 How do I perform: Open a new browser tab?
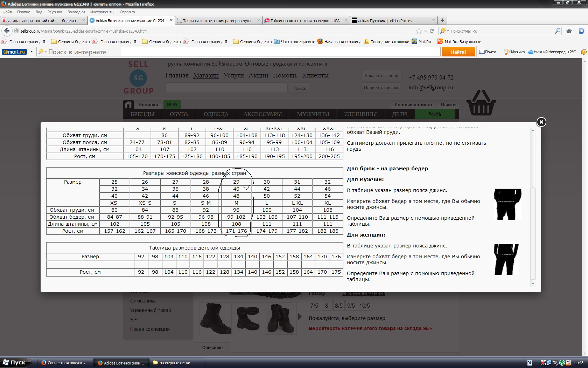(442, 20)
